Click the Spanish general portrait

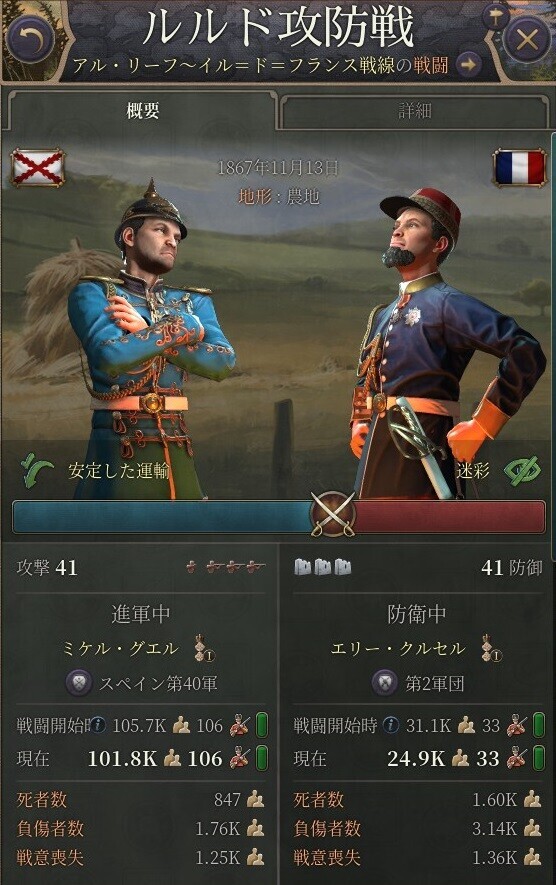(150, 339)
